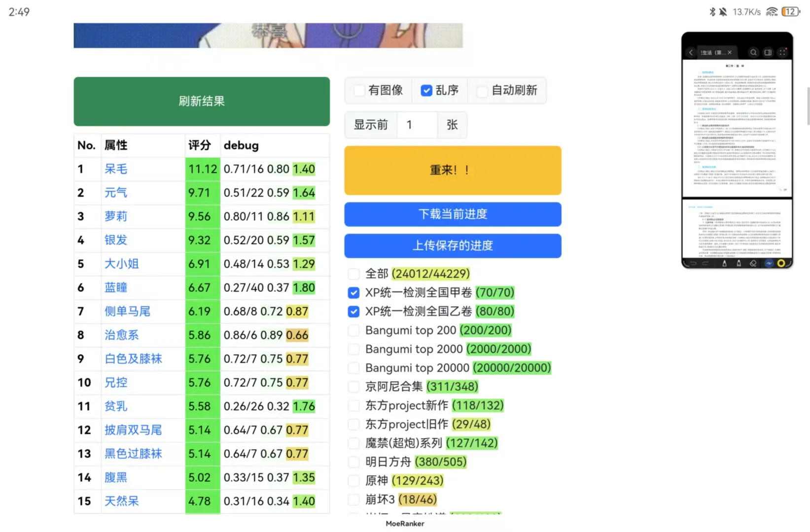Viewport: 810px width, 532px height.
Task: Toggle the sidebar panel icon in floating viewer
Action: (x=768, y=52)
